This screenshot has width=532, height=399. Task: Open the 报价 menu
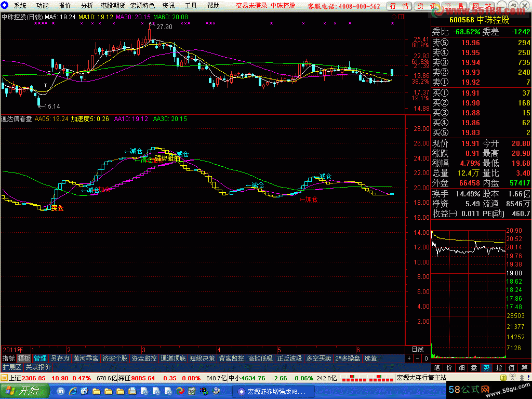[x=64, y=5]
